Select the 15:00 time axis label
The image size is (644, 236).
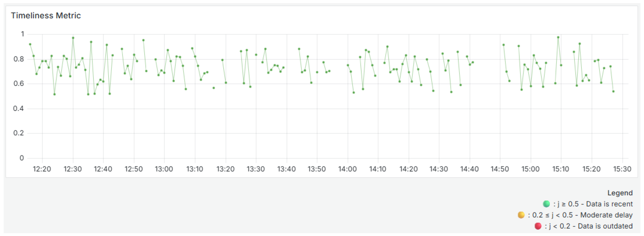pos(530,169)
